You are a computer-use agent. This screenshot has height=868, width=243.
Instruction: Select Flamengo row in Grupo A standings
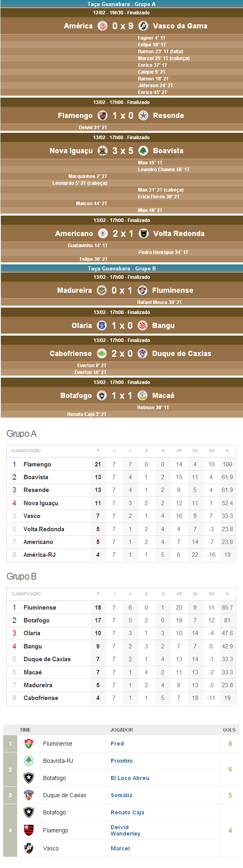click(37, 464)
